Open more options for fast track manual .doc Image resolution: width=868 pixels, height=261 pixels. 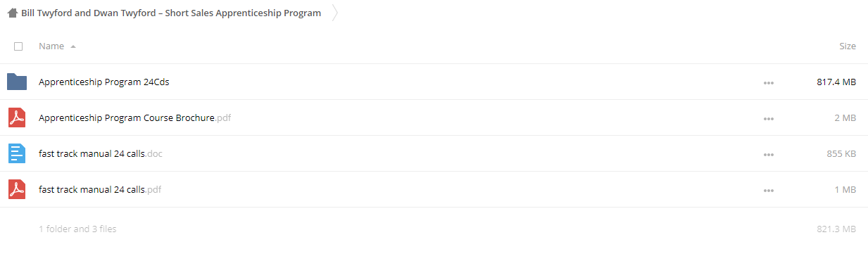tap(768, 154)
